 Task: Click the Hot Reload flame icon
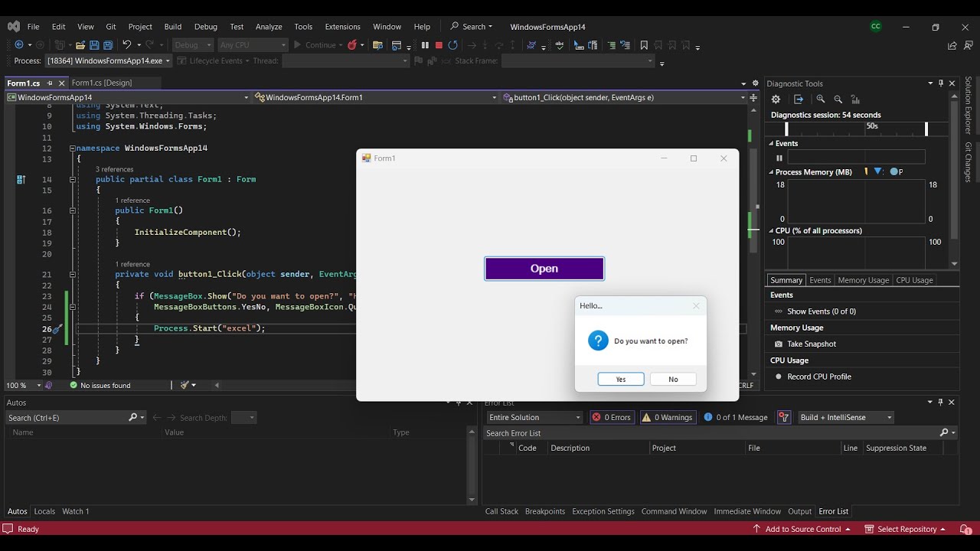[x=352, y=45]
